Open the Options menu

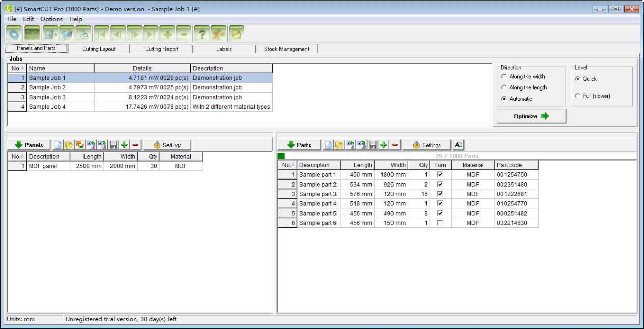point(51,19)
